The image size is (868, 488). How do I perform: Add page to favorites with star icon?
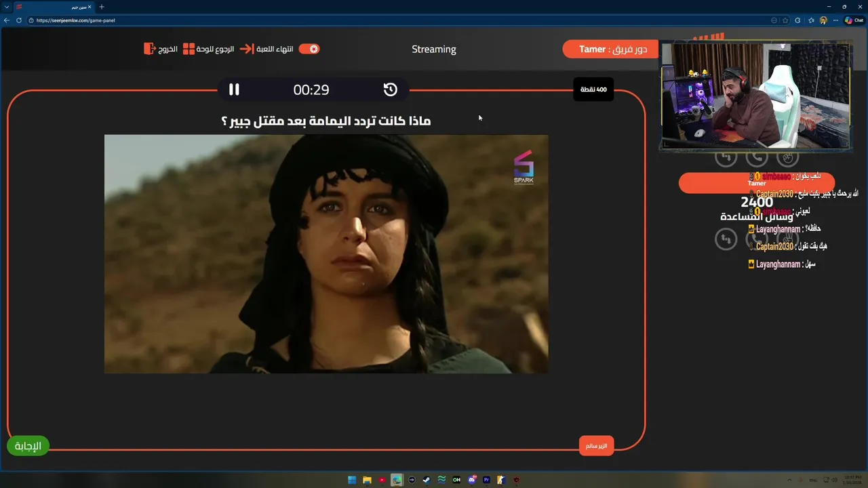click(785, 20)
